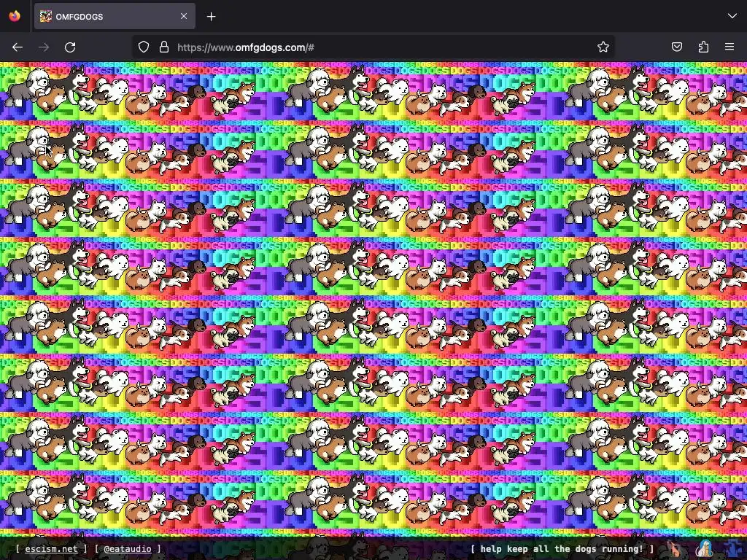The height and width of the screenshot is (560, 747).
Task: Open the Firefox hamburger application menu
Action: (729, 47)
